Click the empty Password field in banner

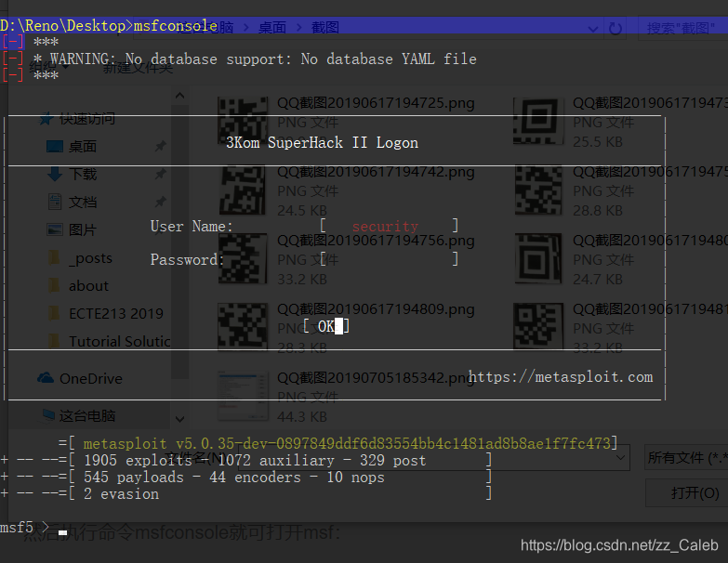[389, 259]
